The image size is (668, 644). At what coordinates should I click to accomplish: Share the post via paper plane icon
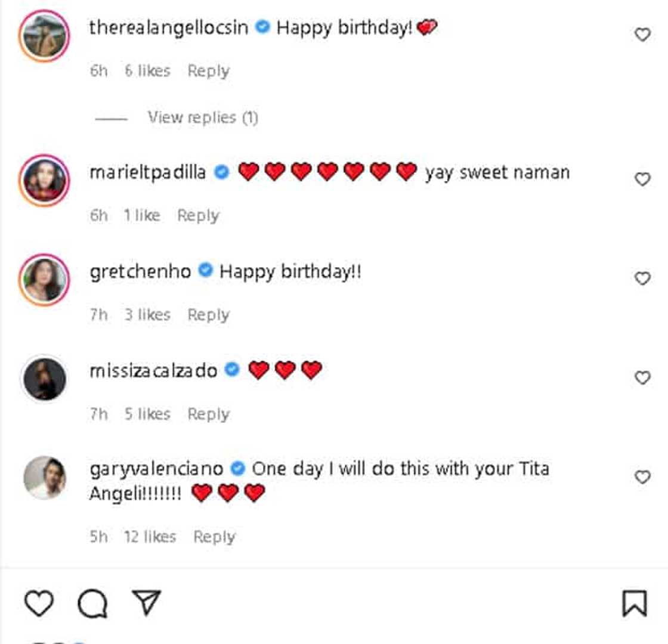(x=146, y=603)
